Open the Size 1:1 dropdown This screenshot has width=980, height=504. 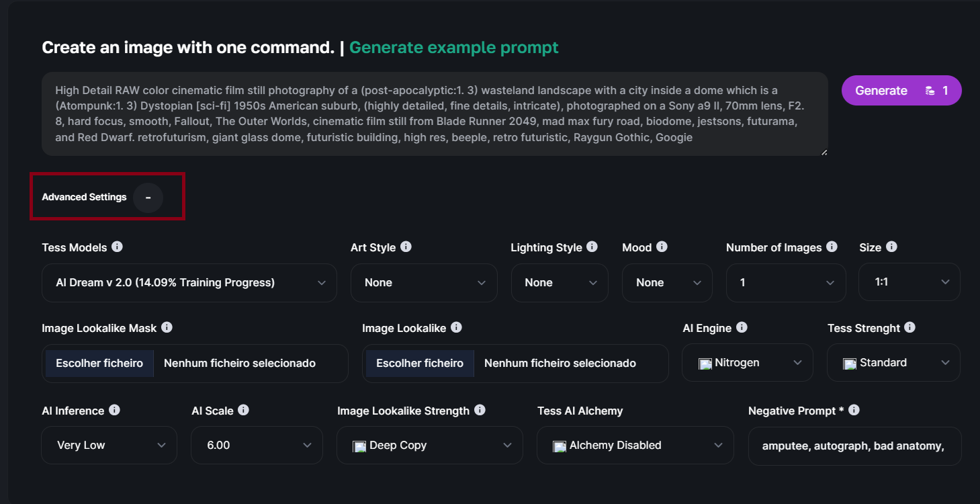pos(909,282)
